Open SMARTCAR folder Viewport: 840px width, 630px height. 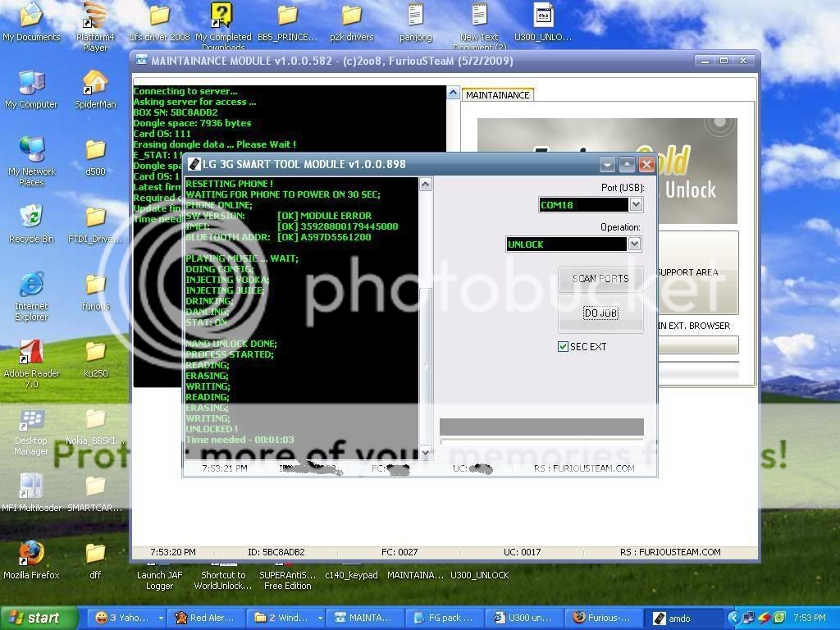coord(95,493)
